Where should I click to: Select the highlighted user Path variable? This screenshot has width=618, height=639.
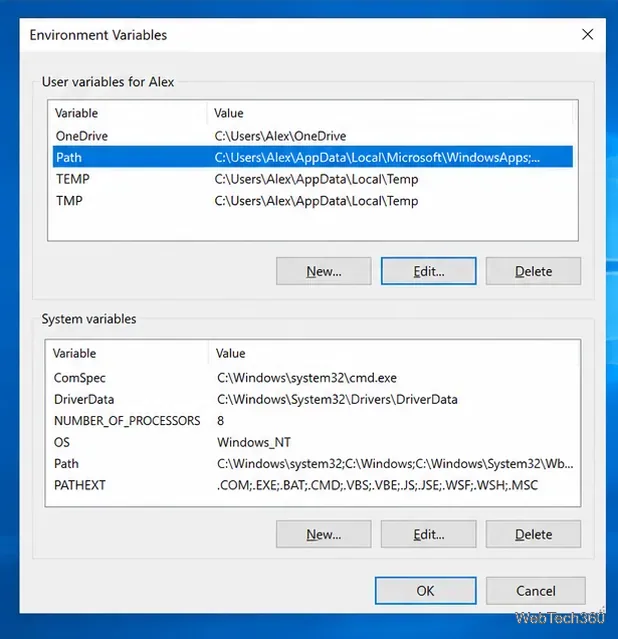click(313, 157)
